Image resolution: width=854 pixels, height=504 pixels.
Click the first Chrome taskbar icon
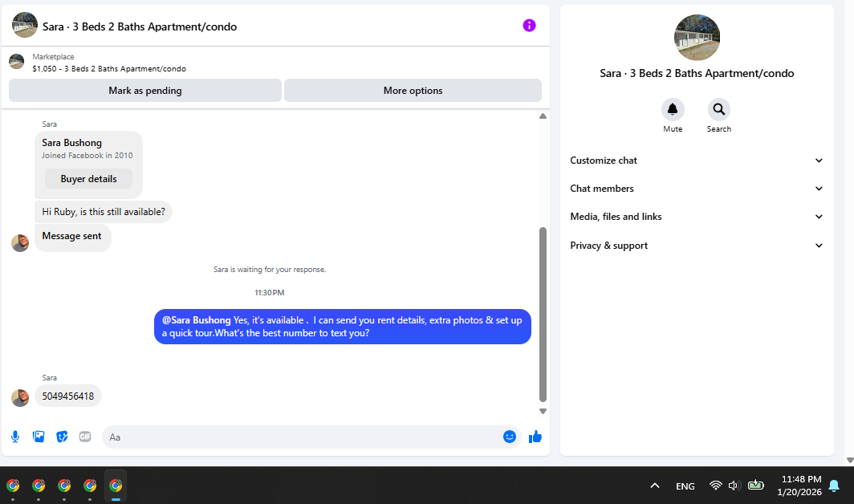(13, 485)
